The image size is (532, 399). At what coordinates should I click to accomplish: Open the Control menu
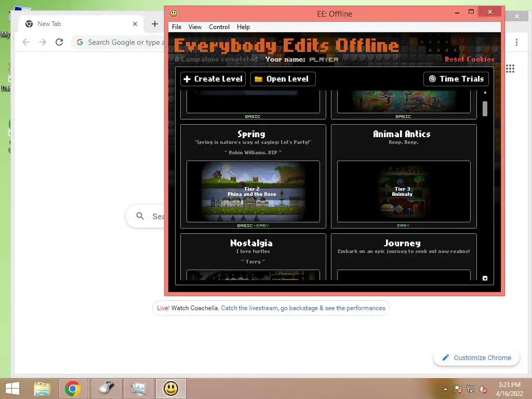[x=219, y=27]
